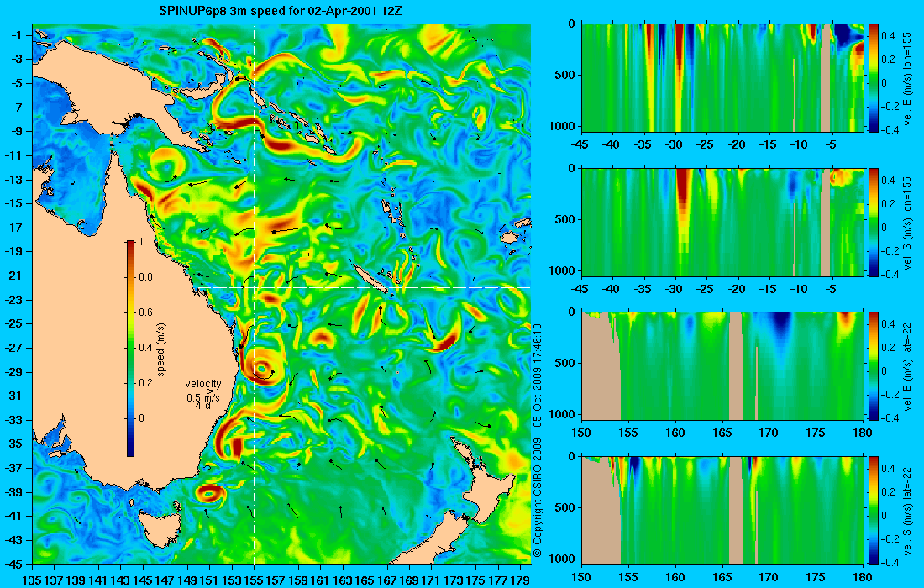The image size is (924, 588).
Task: Click the '170' axis label under vel. E lat=-22 panel
Action: (x=769, y=433)
